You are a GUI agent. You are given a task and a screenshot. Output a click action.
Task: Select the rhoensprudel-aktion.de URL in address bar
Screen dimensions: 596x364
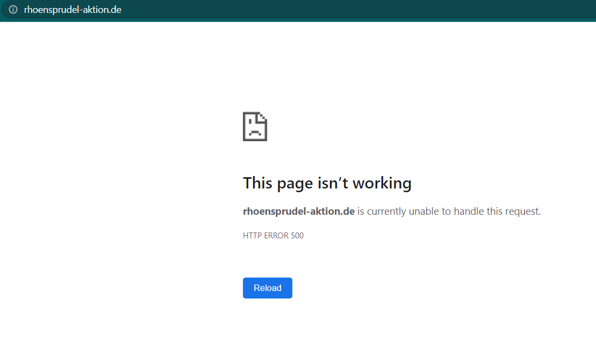tap(73, 10)
